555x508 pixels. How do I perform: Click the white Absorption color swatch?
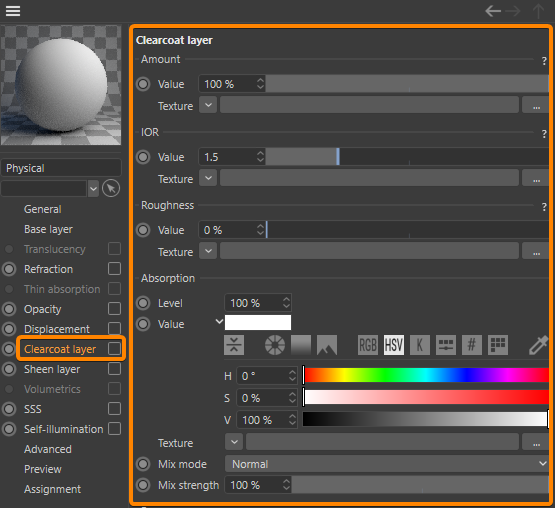[258, 323]
